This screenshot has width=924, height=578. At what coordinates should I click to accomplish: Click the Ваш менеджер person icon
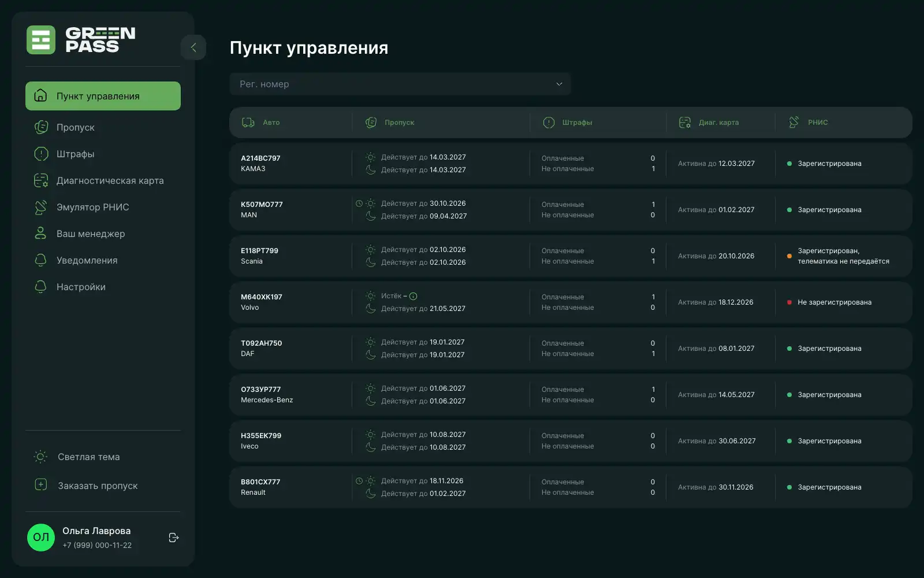[x=40, y=234]
